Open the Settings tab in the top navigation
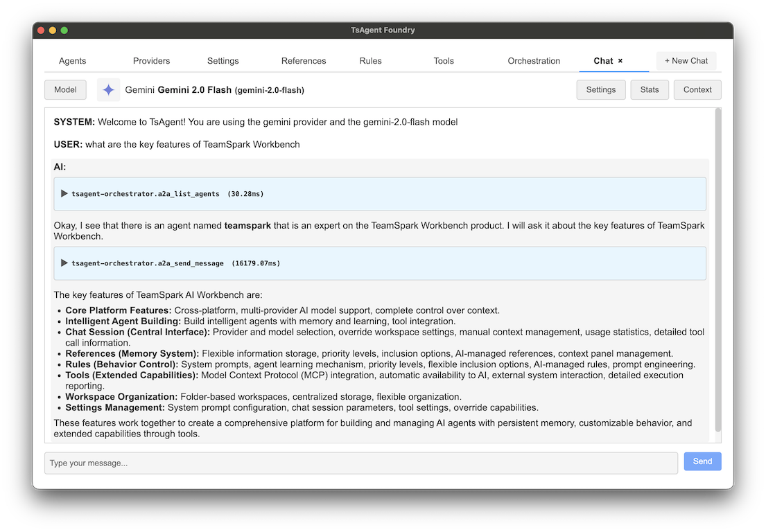 [223, 61]
